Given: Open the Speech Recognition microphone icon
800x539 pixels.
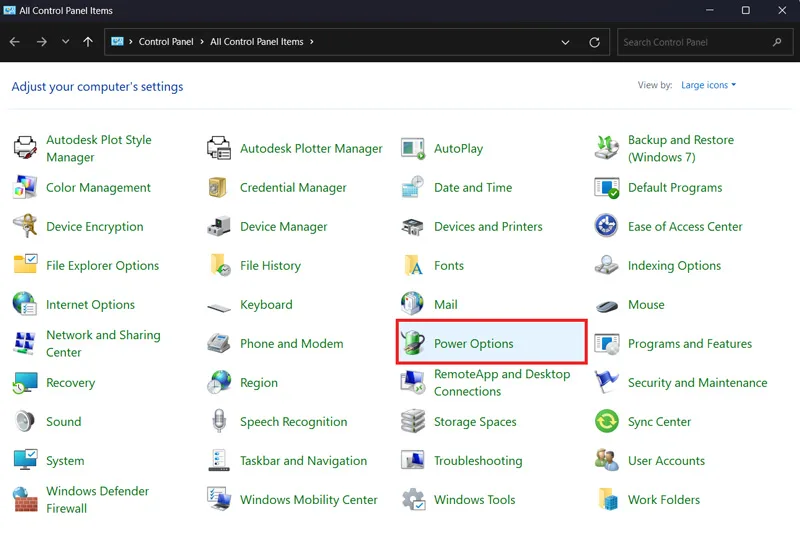Looking at the screenshot, I should click(x=219, y=421).
